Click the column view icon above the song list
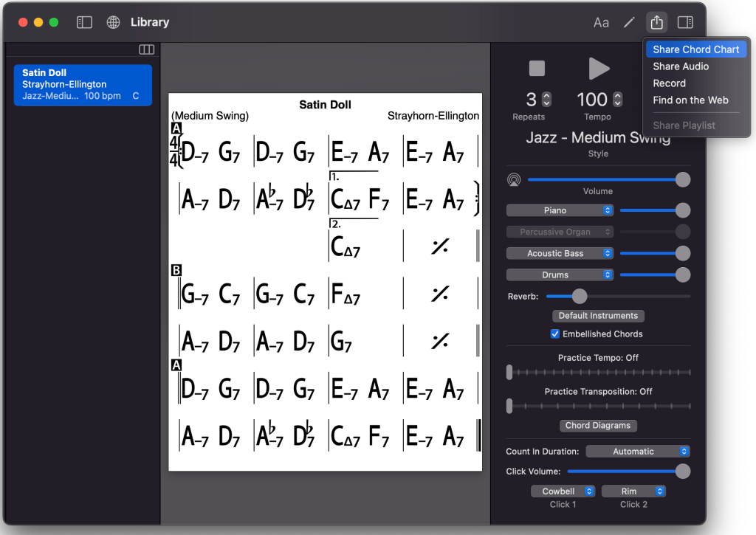The image size is (756, 535). tap(146, 49)
